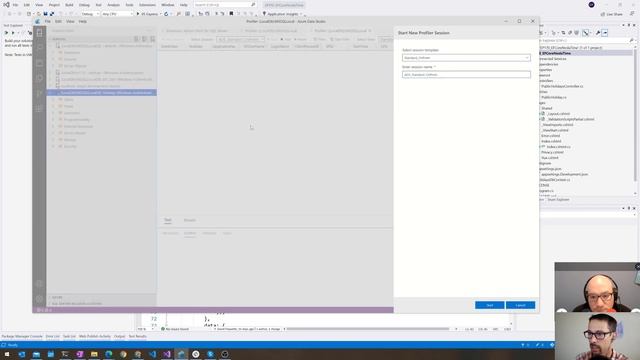Screen dimensions: 640x360
Task: Select _Layout.cshtml in Solution Explorer
Action: point(558,114)
